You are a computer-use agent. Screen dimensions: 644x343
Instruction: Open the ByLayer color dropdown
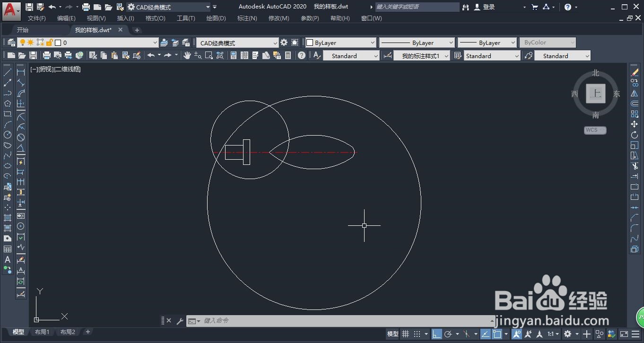pos(373,43)
